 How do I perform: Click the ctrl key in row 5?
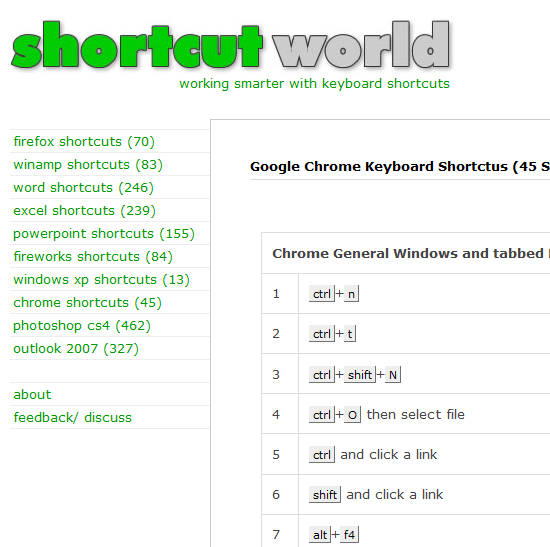tap(322, 455)
